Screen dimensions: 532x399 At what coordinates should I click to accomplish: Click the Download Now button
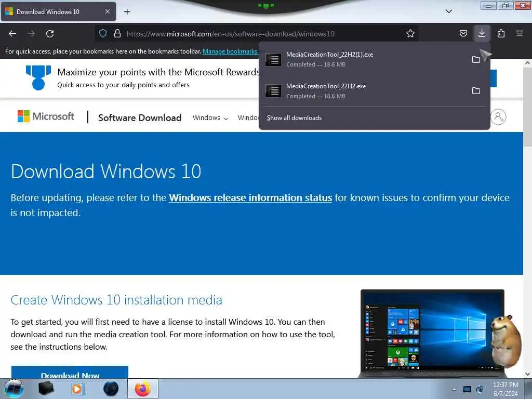pos(70,373)
